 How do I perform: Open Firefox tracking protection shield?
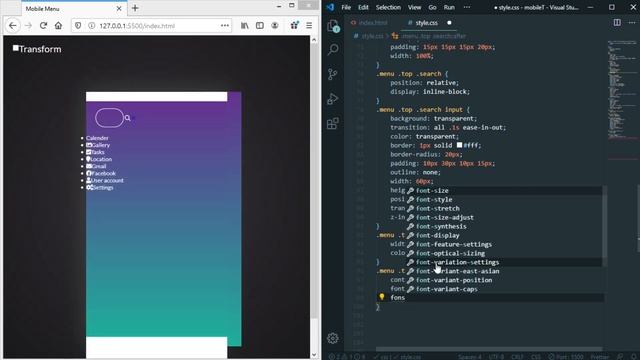click(78, 26)
